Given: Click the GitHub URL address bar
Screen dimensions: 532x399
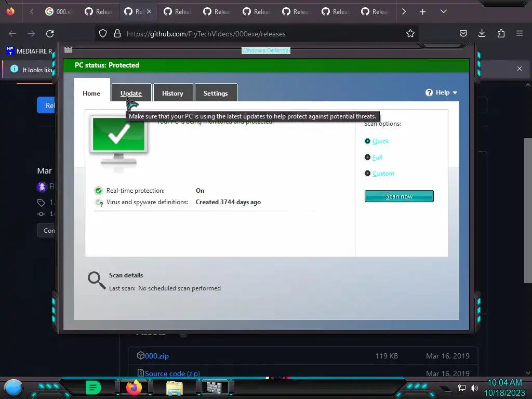Looking at the screenshot, I should [x=256, y=34].
